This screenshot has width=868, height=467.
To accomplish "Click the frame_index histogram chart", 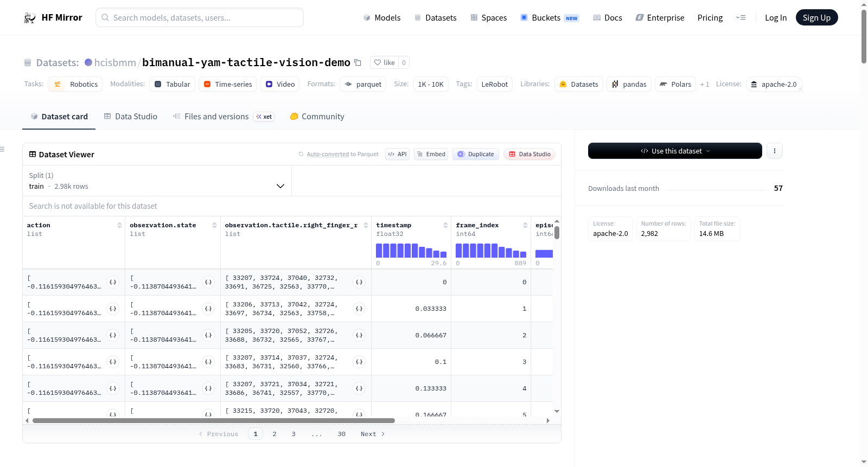I will 491,251.
